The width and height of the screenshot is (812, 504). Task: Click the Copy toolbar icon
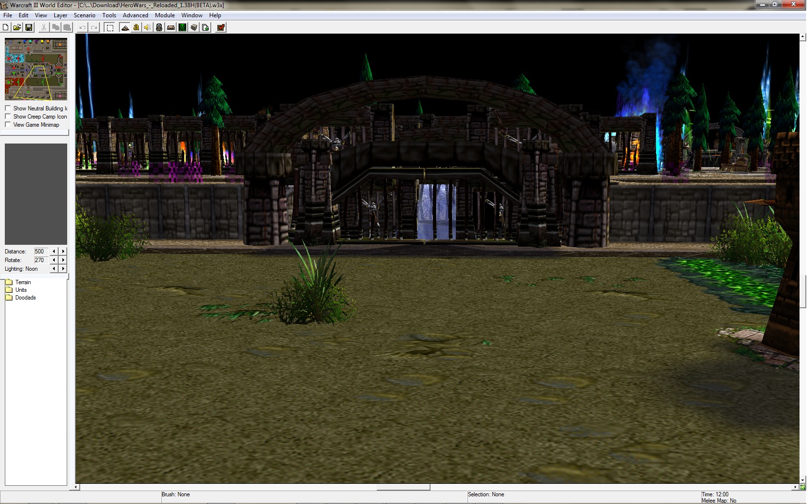tap(56, 27)
